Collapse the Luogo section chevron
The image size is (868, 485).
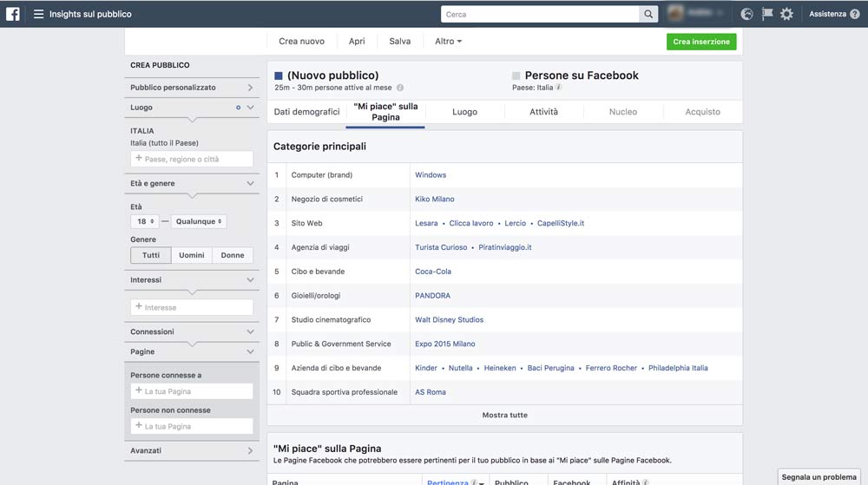point(250,108)
